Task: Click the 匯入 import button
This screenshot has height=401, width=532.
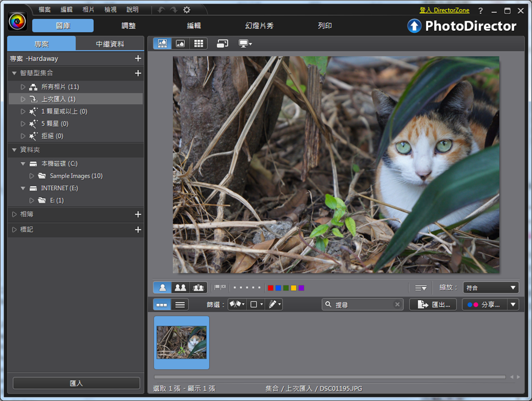Action: (x=76, y=383)
